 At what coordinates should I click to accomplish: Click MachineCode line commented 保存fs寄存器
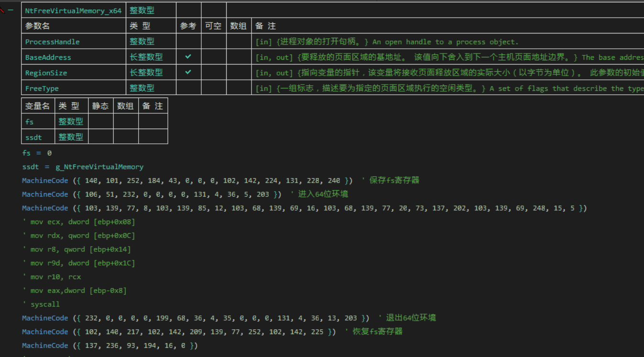[x=220, y=180]
